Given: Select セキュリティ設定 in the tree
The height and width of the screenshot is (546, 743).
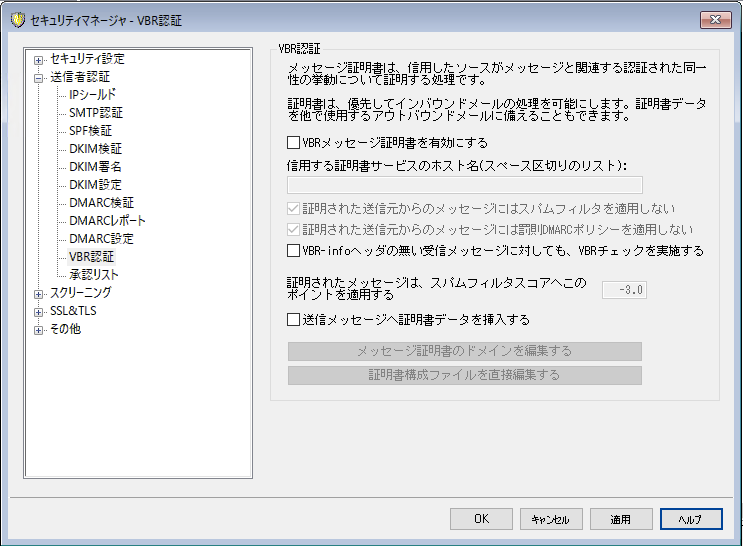Looking at the screenshot, I should (88, 59).
